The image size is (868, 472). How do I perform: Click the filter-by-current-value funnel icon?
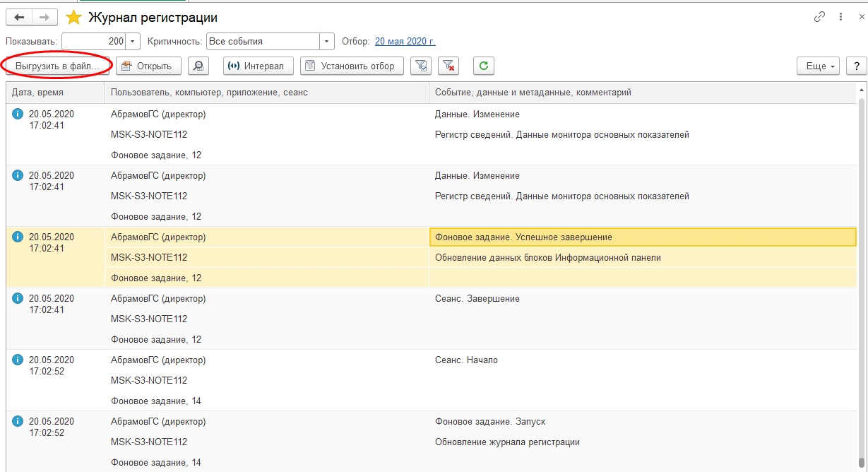[421, 66]
